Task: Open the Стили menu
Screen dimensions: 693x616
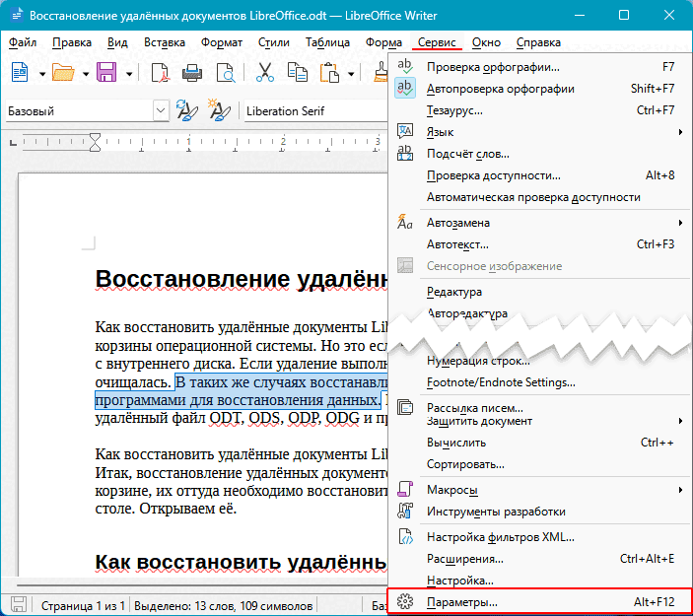Action: pyautogui.click(x=274, y=42)
